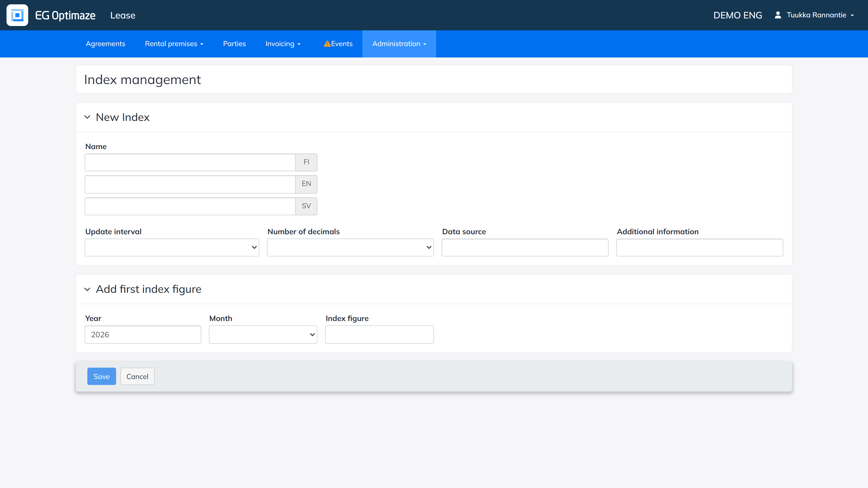868x488 pixels.
Task: Click the New Index section title
Action: (123, 117)
